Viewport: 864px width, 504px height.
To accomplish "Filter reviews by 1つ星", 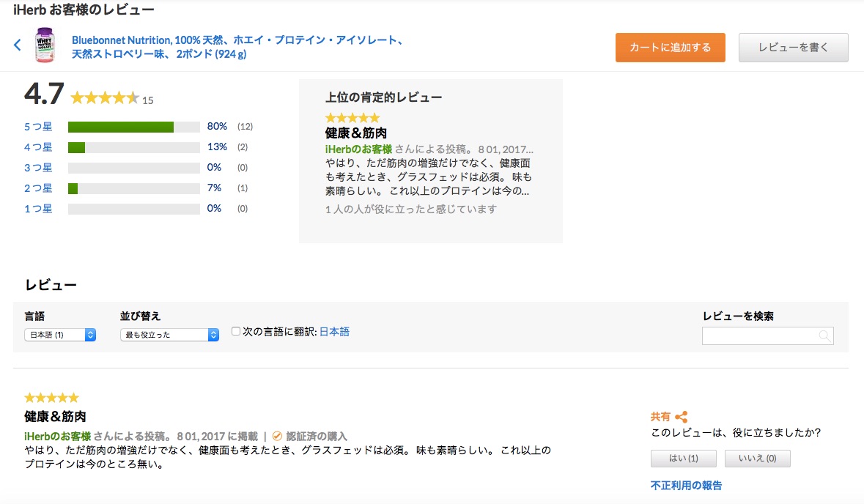I will (38, 209).
